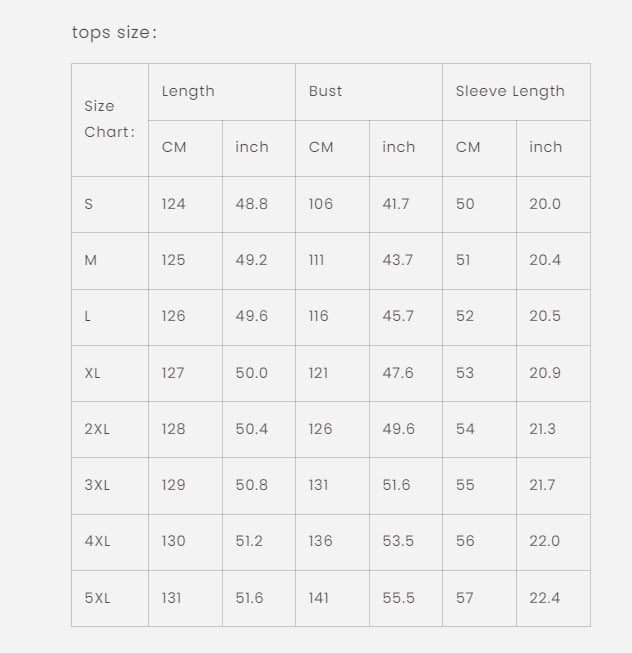Click the 124 length value for size S

click(x=173, y=204)
